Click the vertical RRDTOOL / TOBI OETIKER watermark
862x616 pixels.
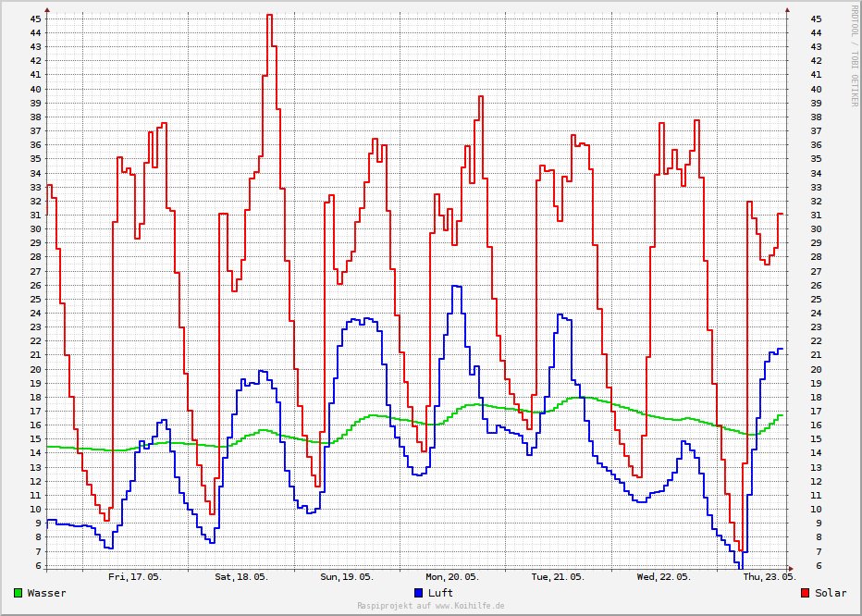854,55
